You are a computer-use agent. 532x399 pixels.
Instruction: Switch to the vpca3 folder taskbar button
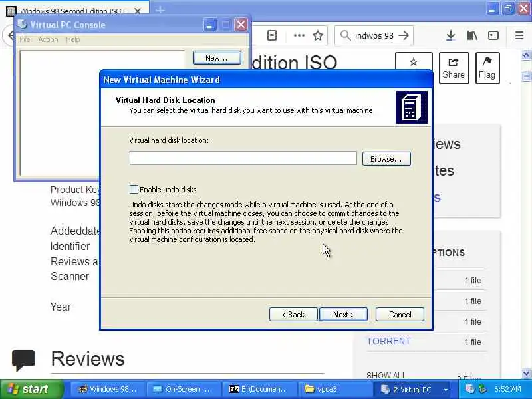(334, 389)
